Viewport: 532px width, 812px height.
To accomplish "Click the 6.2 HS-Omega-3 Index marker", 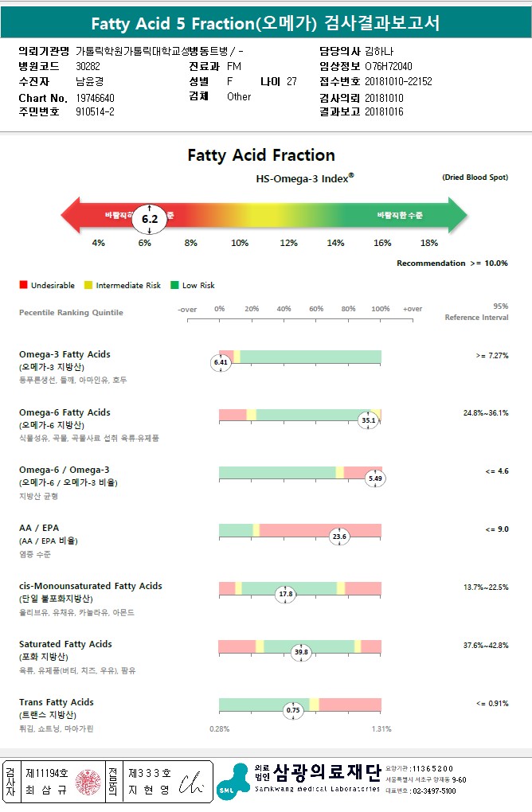I will click(150, 217).
